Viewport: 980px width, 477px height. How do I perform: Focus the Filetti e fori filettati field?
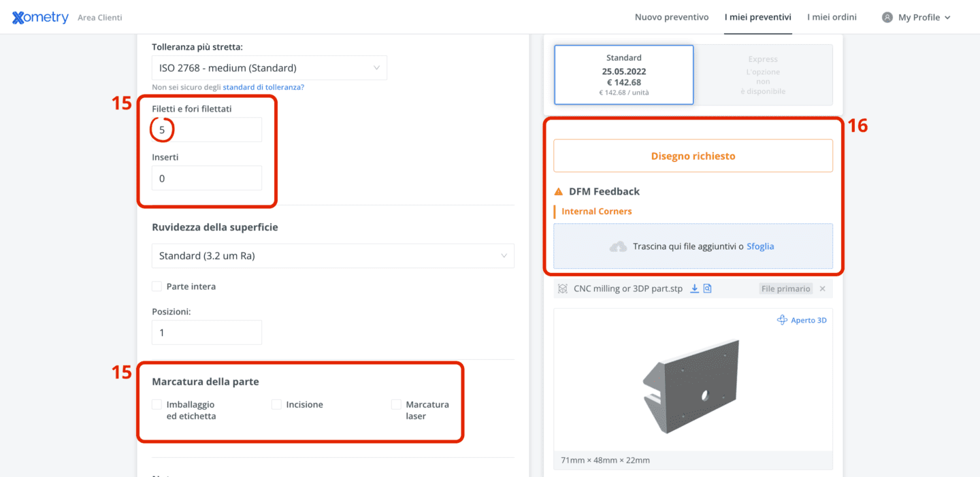[x=207, y=129]
